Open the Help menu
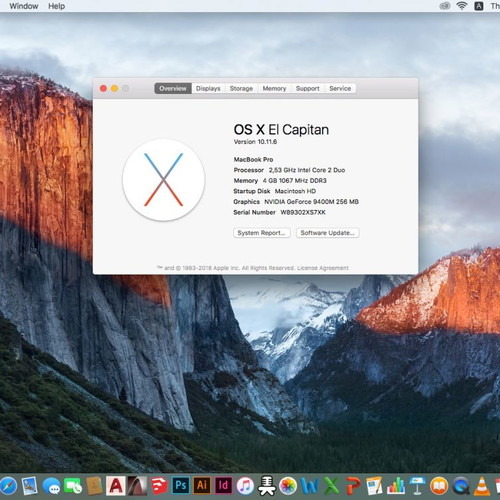500x500 pixels. point(57,6)
